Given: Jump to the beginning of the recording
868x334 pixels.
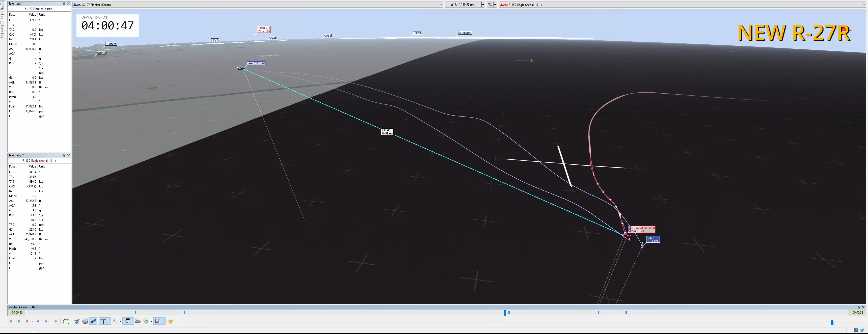Looking at the screenshot, I should (11, 321).
